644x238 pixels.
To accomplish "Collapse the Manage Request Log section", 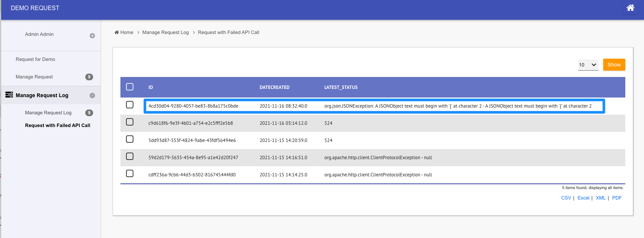I will click(92, 96).
